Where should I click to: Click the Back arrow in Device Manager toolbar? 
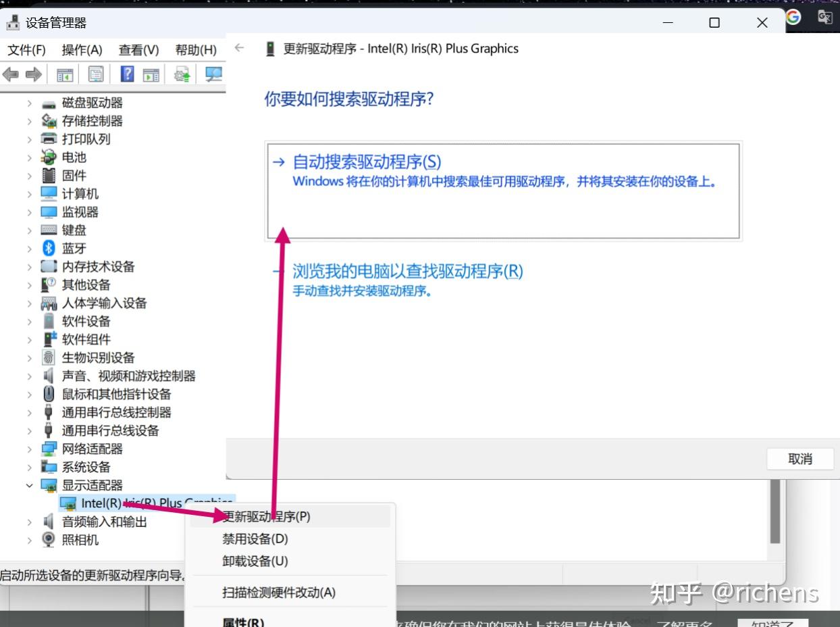tap(11, 74)
